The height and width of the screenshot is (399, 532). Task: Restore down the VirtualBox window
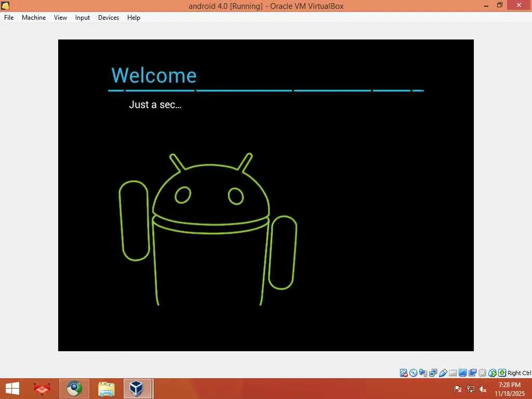pyautogui.click(x=500, y=5)
